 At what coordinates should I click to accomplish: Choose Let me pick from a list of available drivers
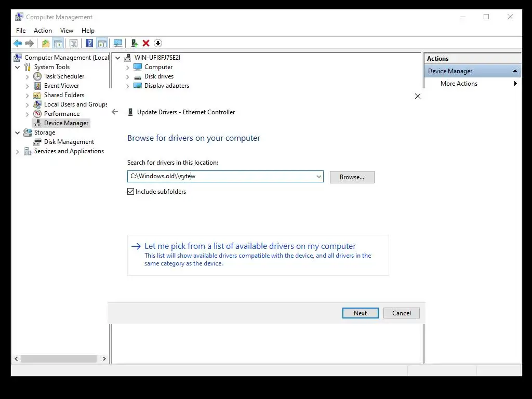coord(258,255)
